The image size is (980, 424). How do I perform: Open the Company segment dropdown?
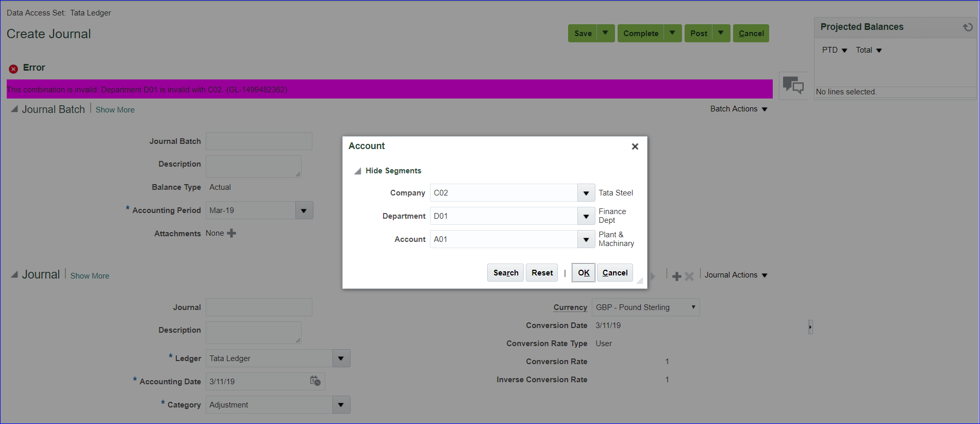(586, 193)
